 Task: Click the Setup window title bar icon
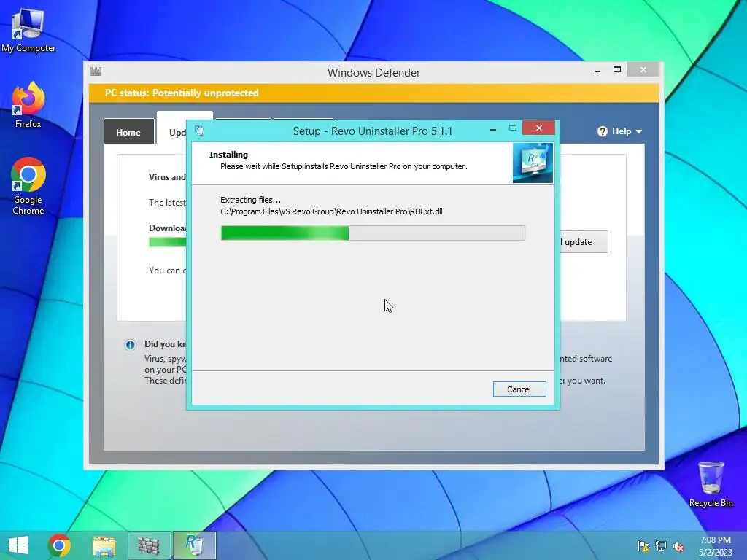(x=199, y=131)
